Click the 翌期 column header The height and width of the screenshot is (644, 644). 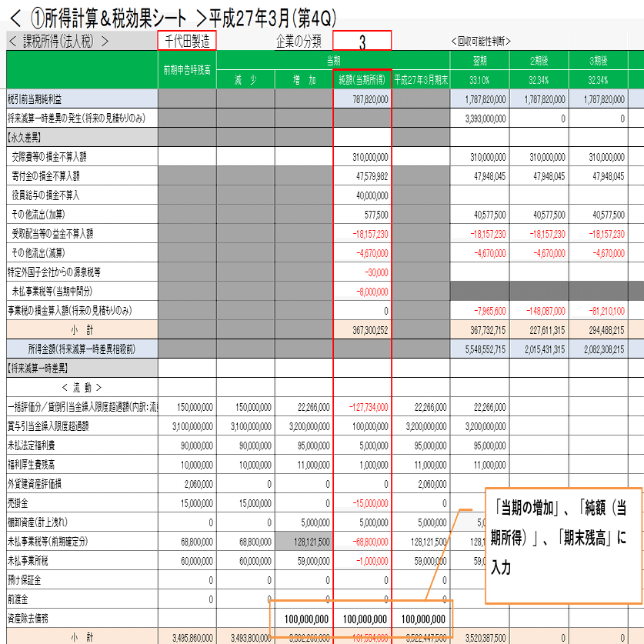[x=479, y=60]
